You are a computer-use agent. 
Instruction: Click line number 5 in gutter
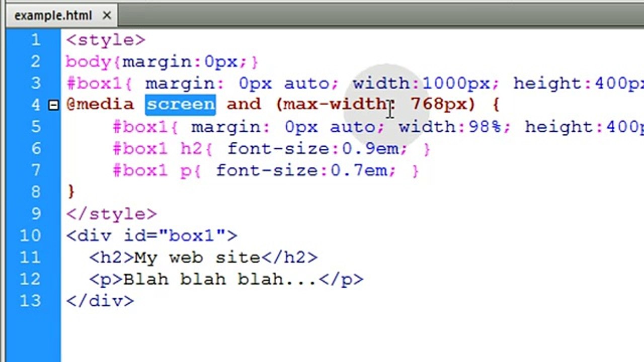coord(35,127)
